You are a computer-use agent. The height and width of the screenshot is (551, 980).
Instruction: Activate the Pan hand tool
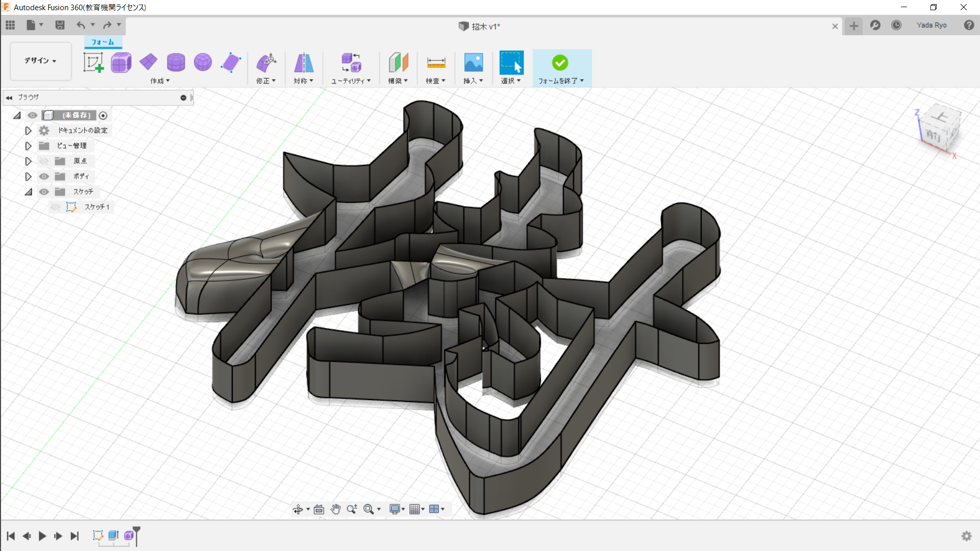click(335, 509)
